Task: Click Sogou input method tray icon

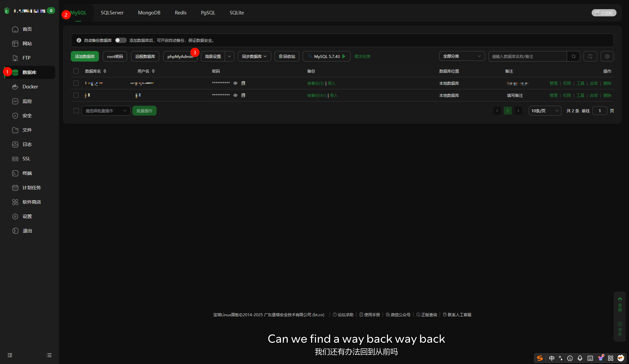Action: 540,358
